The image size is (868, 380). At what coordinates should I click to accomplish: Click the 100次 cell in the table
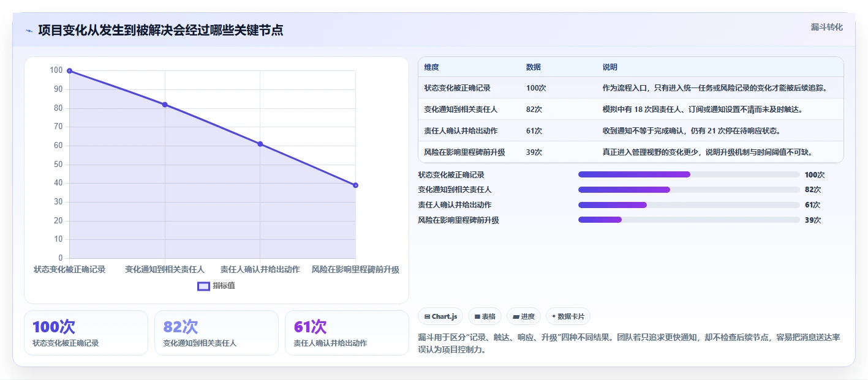pyautogui.click(x=536, y=88)
